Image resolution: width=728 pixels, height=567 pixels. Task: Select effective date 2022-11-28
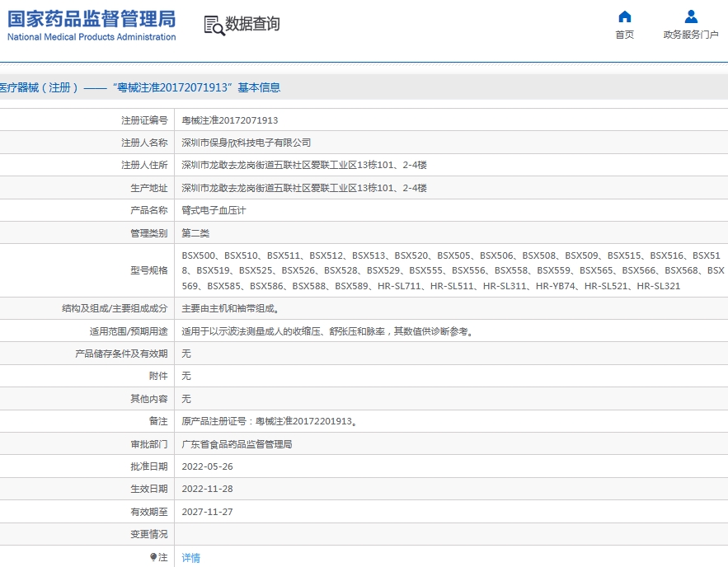[x=207, y=489]
